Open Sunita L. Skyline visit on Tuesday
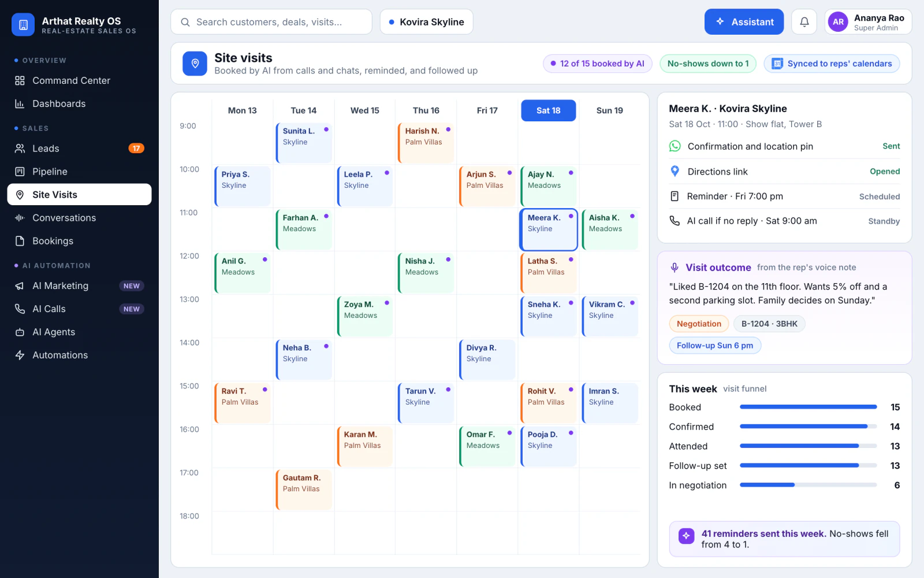This screenshot has height=578, width=924. click(304, 143)
